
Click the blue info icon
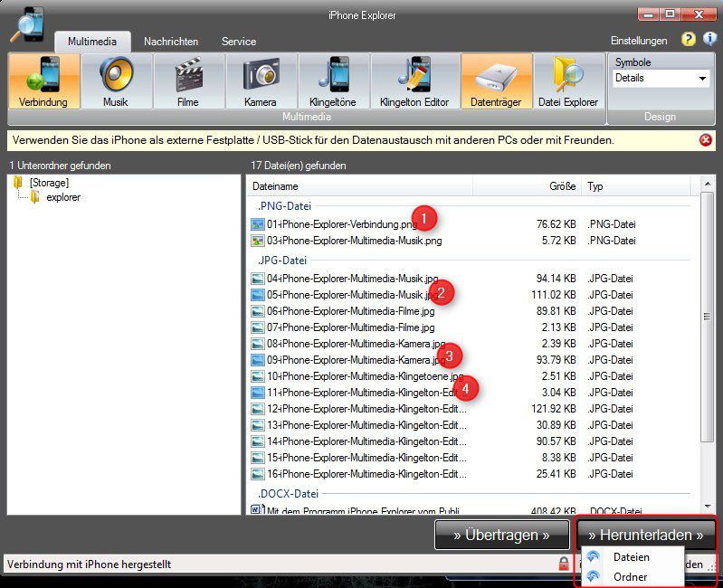(708, 40)
